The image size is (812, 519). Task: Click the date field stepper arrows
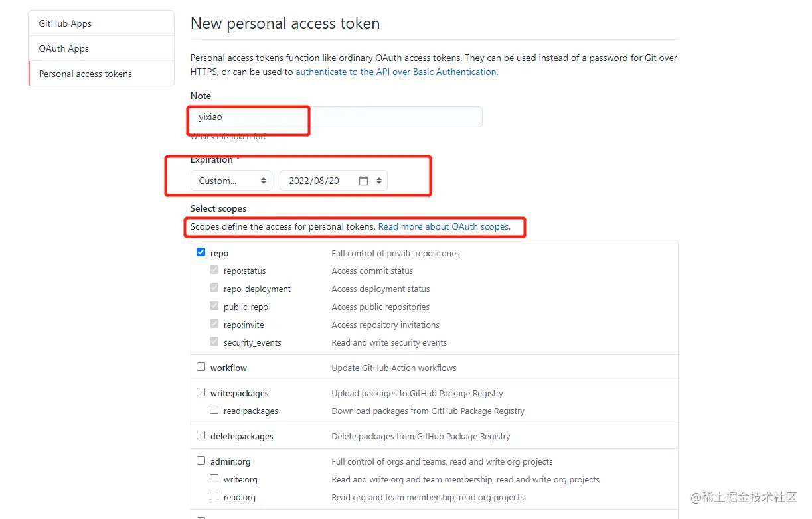pyautogui.click(x=379, y=181)
